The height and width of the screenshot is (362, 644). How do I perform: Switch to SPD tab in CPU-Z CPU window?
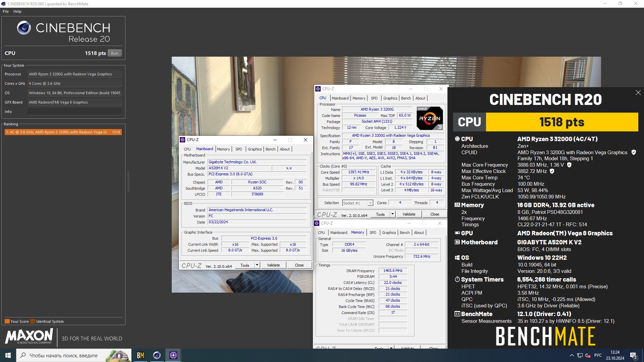coord(374,98)
